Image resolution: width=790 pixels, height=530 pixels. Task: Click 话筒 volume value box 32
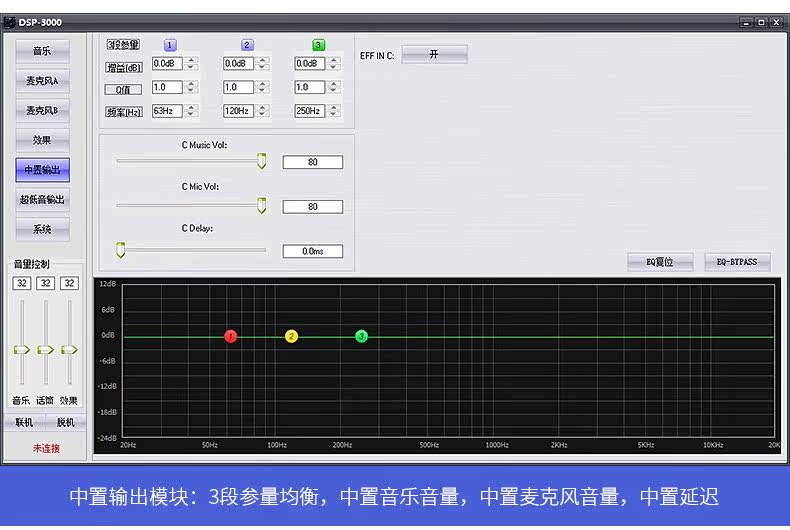(x=46, y=283)
